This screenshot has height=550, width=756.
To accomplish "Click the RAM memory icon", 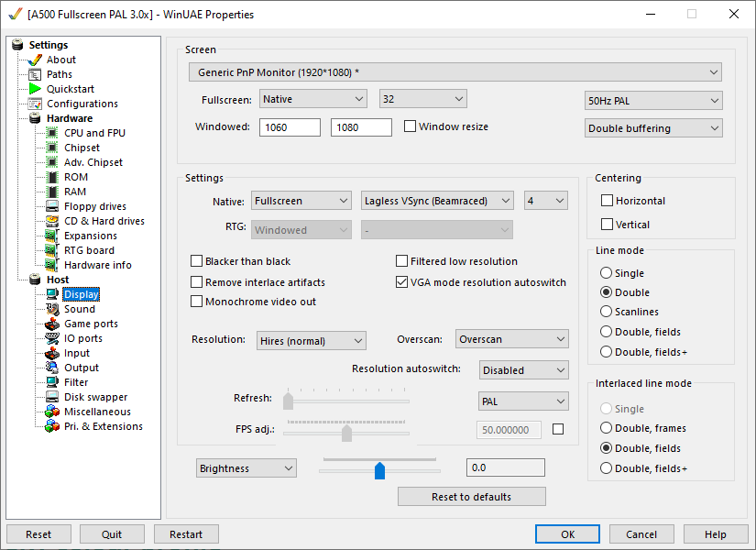I will pos(52,192).
